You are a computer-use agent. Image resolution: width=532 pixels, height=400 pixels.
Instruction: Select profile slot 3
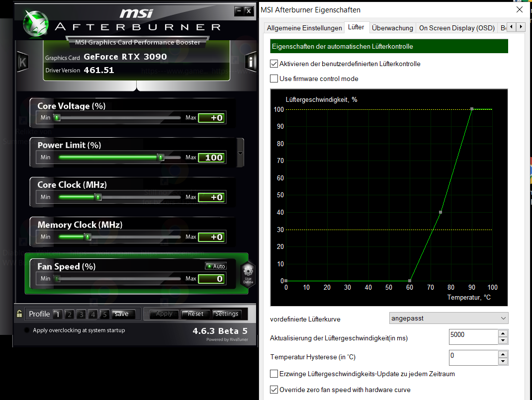pyautogui.click(x=81, y=314)
